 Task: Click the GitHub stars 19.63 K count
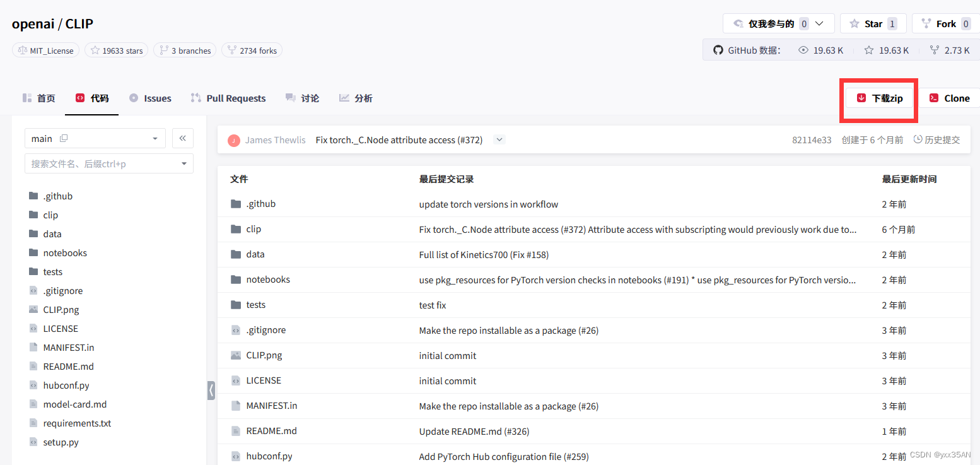coord(894,50)
